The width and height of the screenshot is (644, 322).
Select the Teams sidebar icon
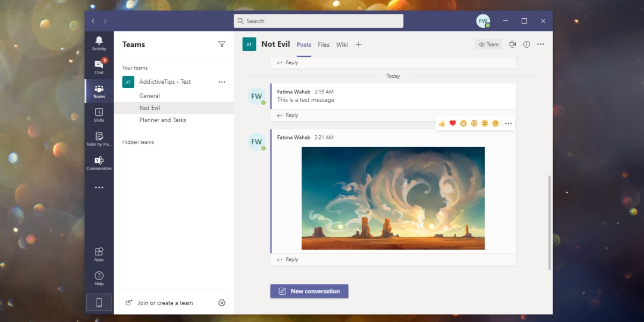(99, 91)
